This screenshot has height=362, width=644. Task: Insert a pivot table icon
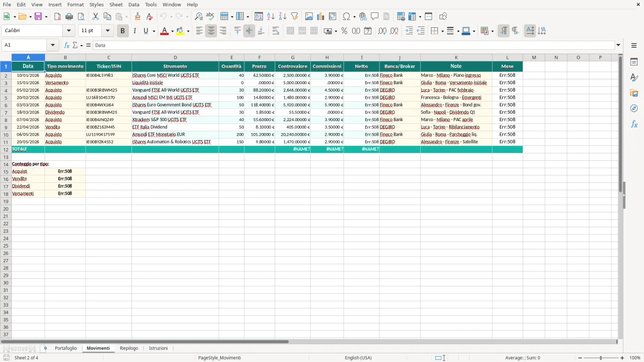coord(333,17)
